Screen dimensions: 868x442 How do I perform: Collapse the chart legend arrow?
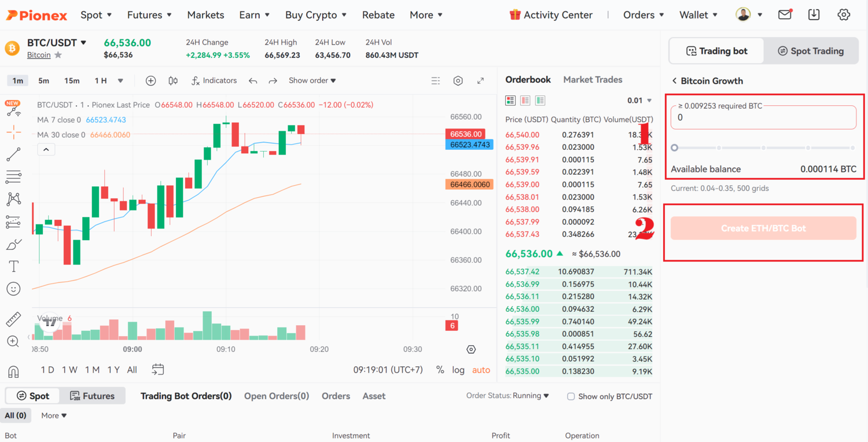tap(46, 149)
